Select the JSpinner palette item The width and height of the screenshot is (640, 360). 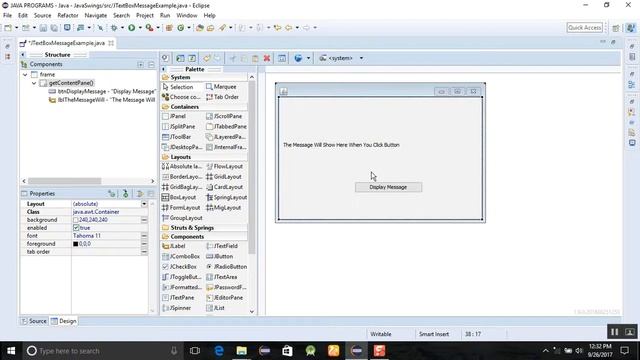tap(177, 308)
